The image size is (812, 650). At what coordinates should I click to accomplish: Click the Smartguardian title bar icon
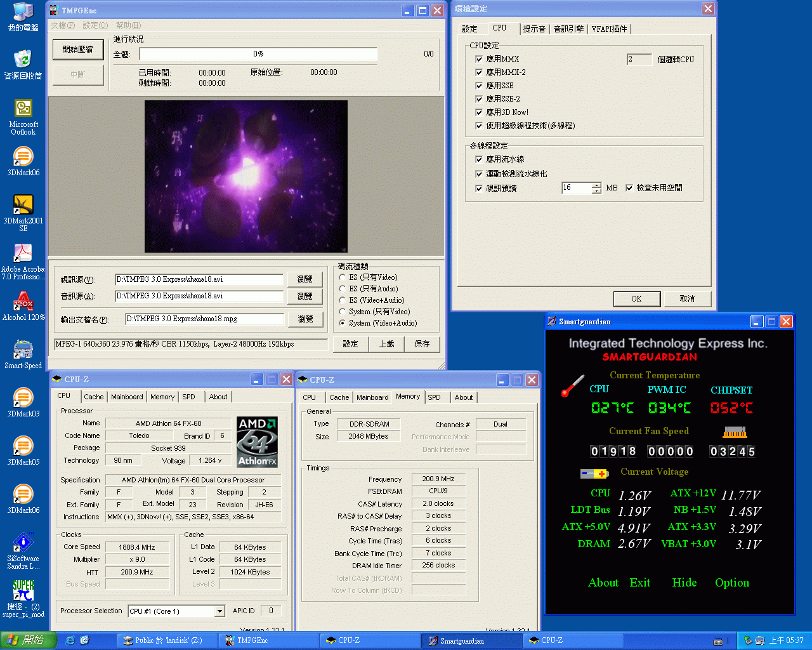click(x=552, y=321)
